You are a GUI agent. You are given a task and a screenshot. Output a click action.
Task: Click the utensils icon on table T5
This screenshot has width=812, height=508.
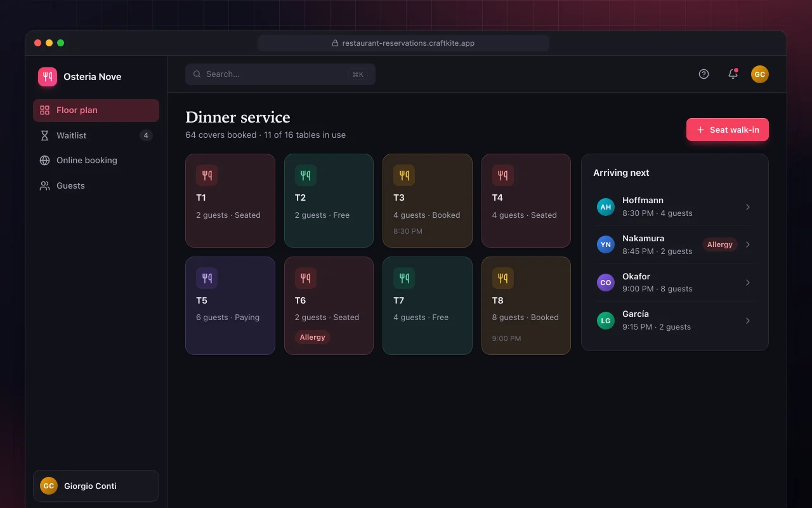click(207, 278)
